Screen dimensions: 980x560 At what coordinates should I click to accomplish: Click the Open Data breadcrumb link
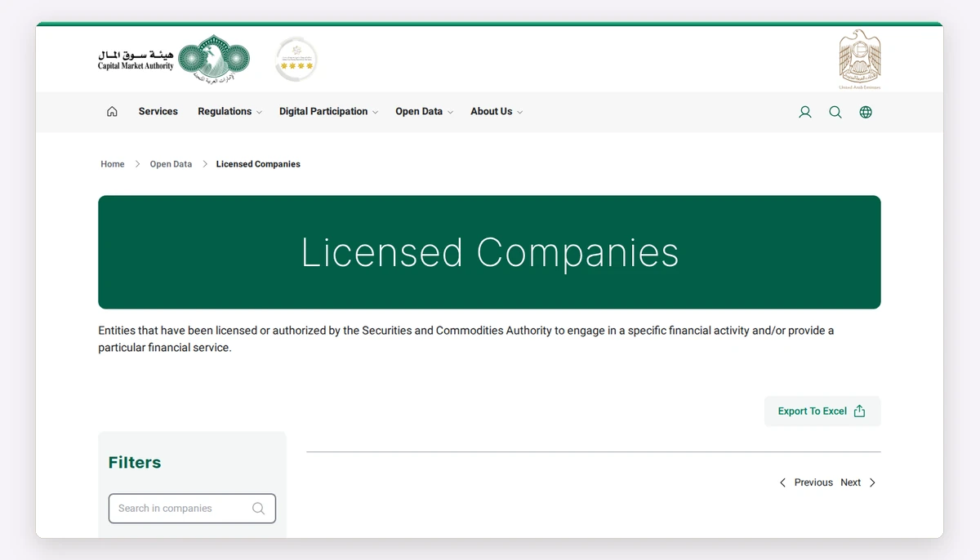[171, 164]
